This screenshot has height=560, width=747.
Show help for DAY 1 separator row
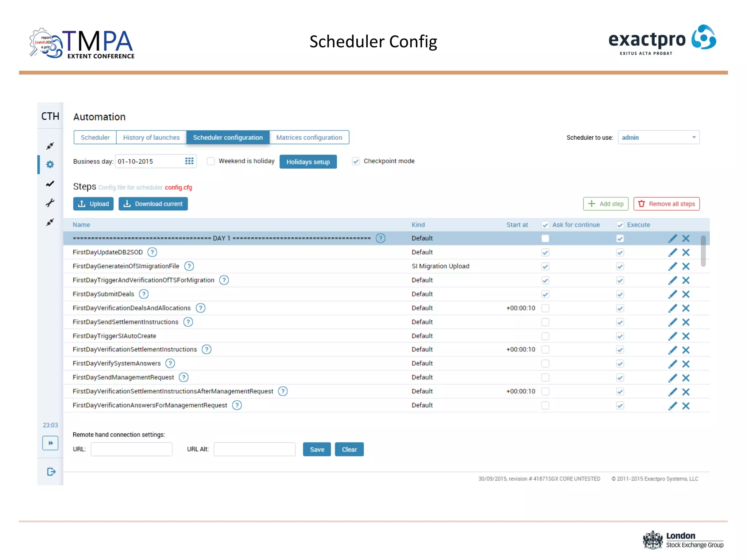pyautogui.click(x=380, y=238)
